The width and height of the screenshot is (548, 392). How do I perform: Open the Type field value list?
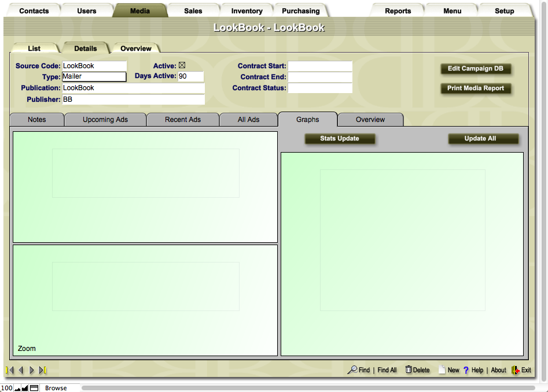(x=94, y=76)
